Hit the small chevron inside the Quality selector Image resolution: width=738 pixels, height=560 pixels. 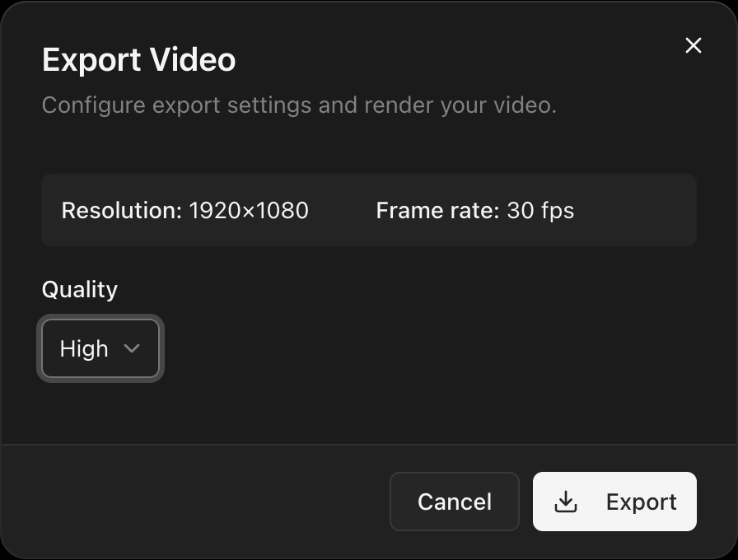(132, 348)
